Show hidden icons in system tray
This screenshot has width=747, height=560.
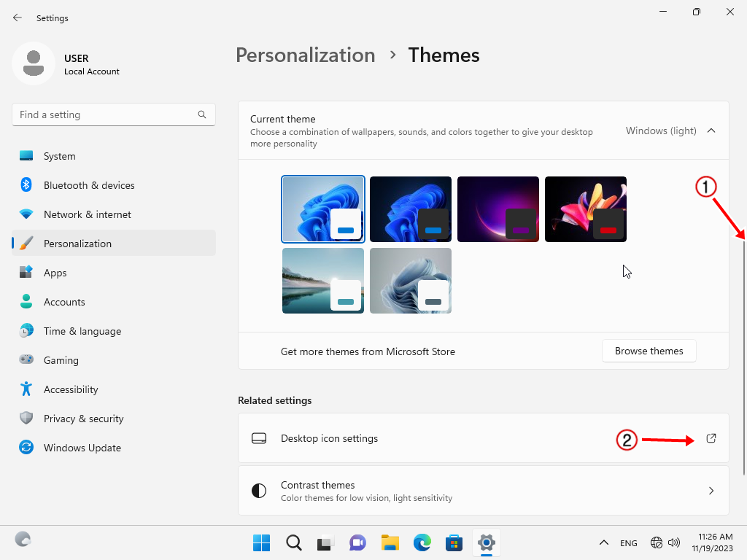tap(603, 542)
